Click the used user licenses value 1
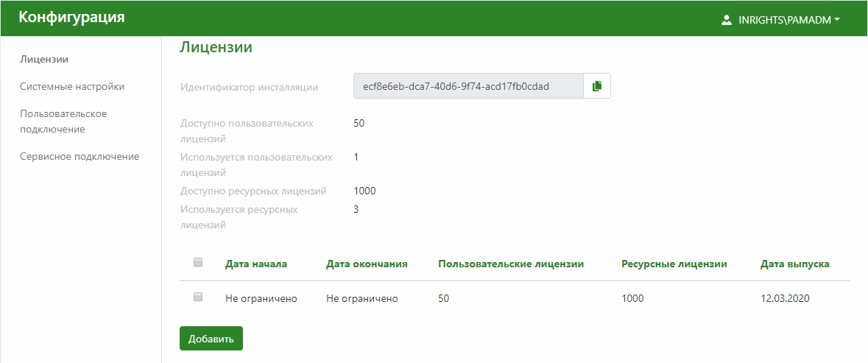Image resolution: width=868 pixels, height=363 pixels. pyautogui.click(x=356, y=157)
